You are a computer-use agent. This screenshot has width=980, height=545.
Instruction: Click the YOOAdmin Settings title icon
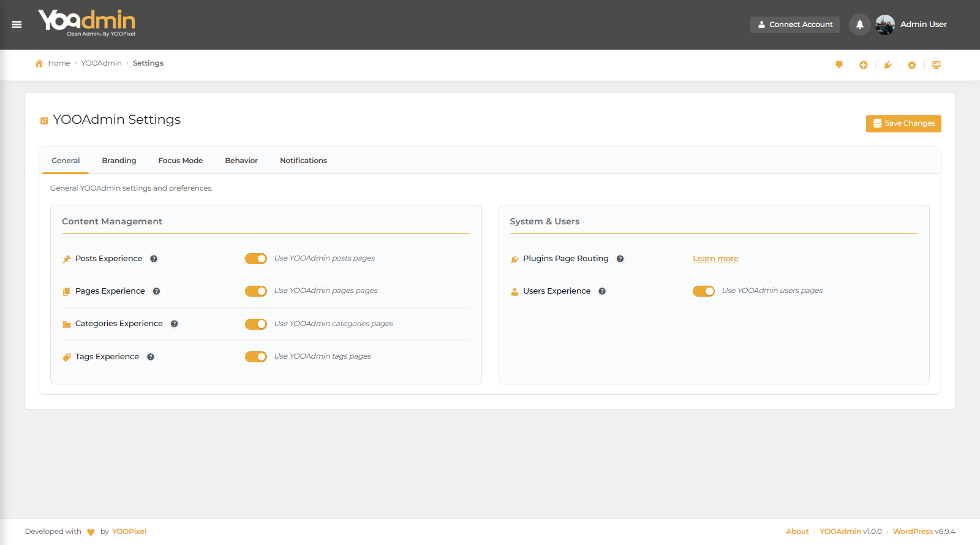pos(44,121)
